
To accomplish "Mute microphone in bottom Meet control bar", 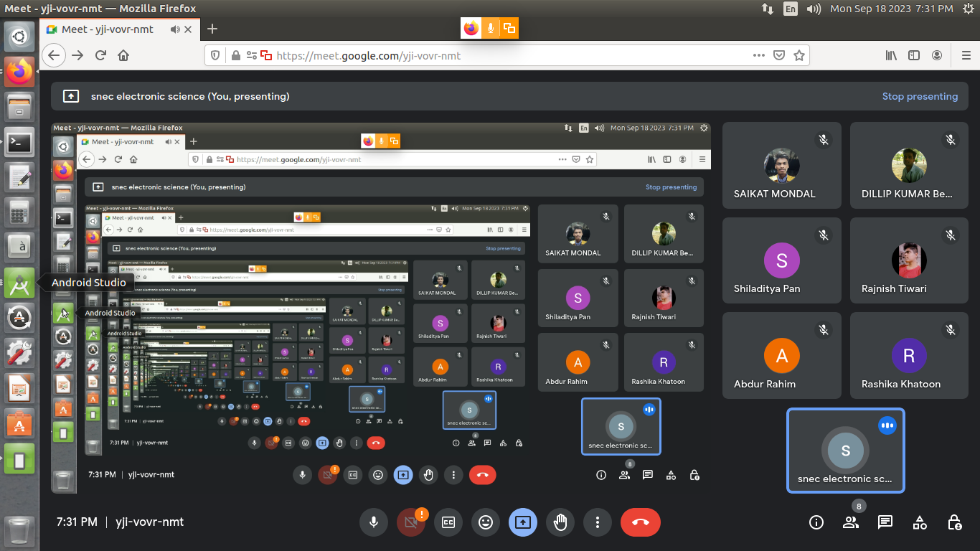I will tap(373, 522).
